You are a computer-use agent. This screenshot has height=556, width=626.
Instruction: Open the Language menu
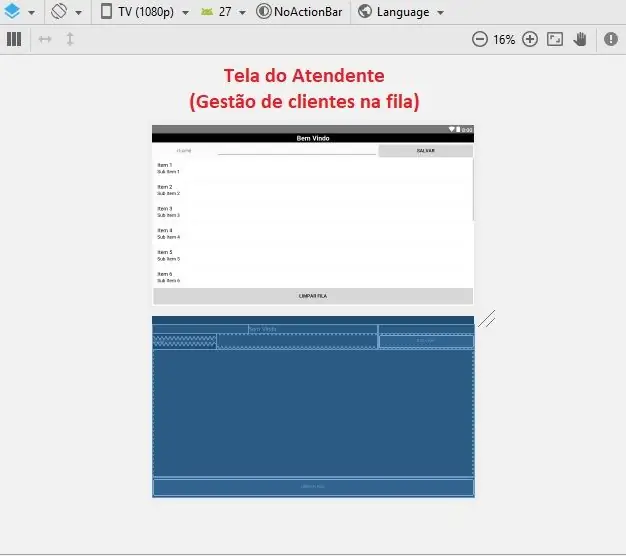[401, 12]
